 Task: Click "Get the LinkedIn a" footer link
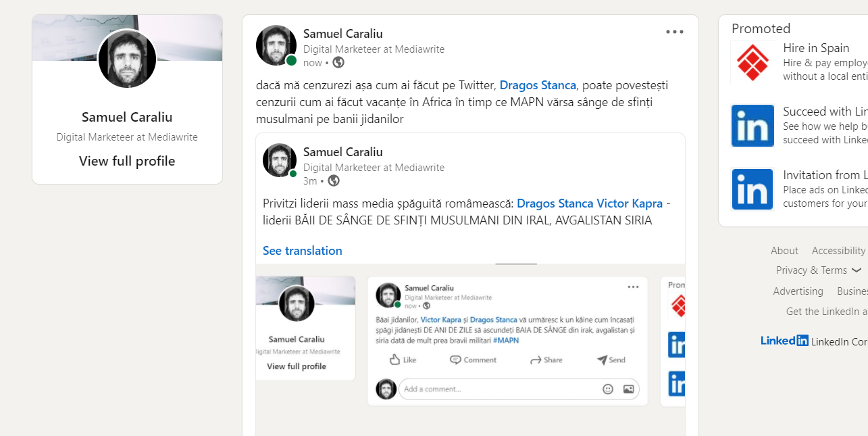[827, 311]
